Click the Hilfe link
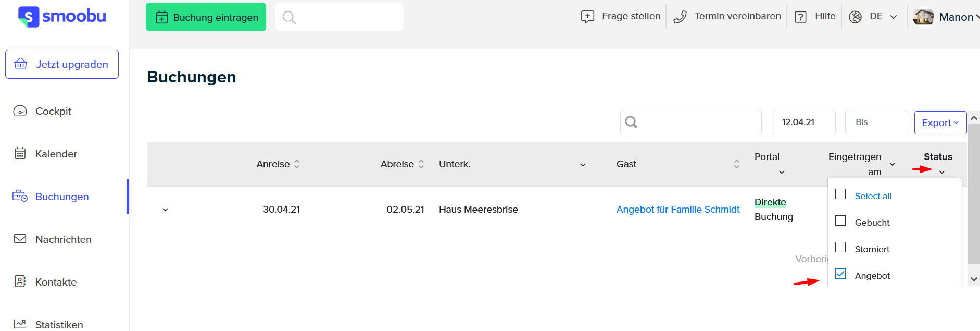Image resolution: width=980 pixels, height=331 pixels. [x=825, y=16]
